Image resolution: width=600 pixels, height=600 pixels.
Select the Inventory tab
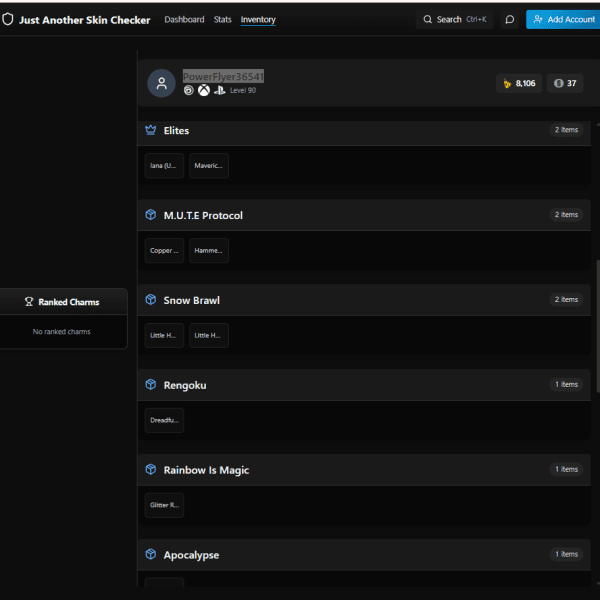click(258, 20)
